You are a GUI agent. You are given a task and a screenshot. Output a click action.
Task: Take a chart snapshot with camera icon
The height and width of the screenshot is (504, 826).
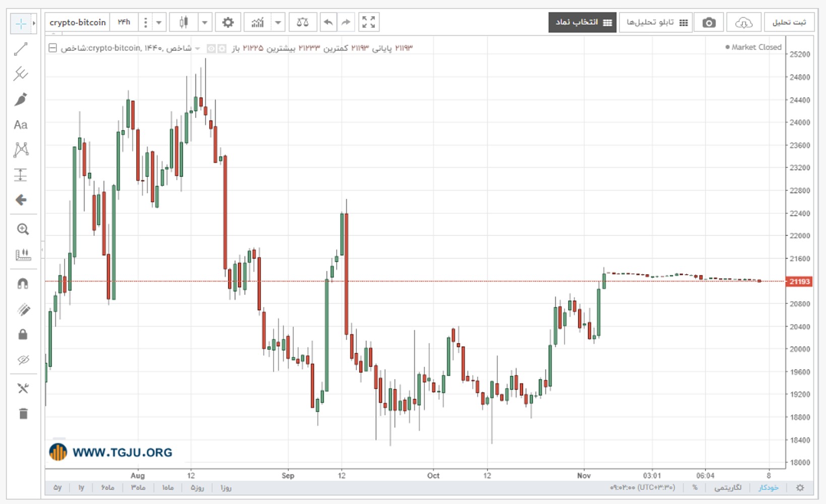(x=709, y=23)
